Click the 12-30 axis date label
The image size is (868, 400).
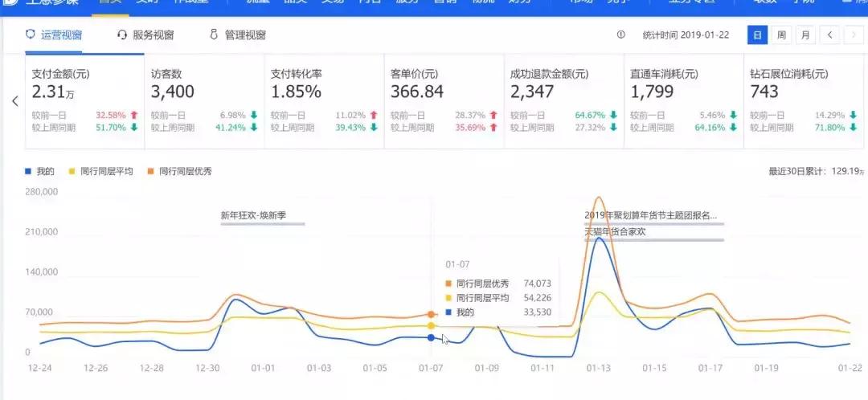click(x=207, y=368)
